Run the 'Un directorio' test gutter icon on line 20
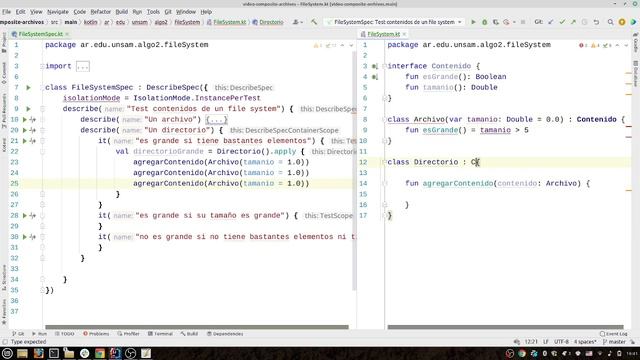 tap(24, 130)
